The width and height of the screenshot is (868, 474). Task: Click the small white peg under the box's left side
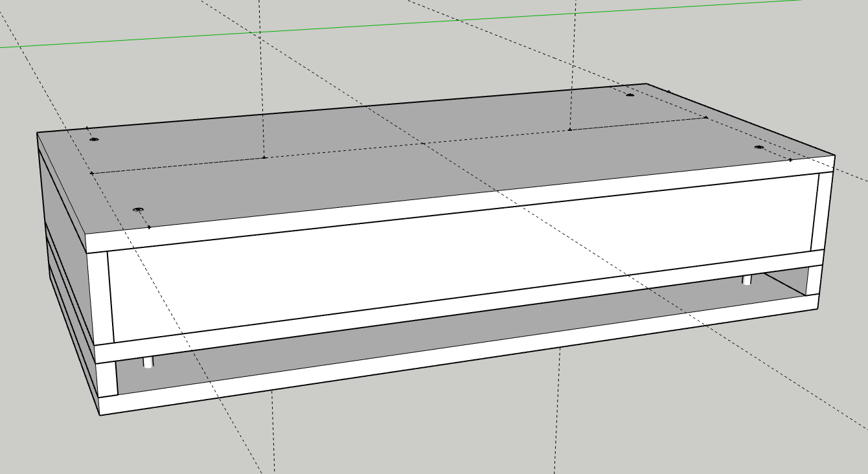[x=148, y=362]
